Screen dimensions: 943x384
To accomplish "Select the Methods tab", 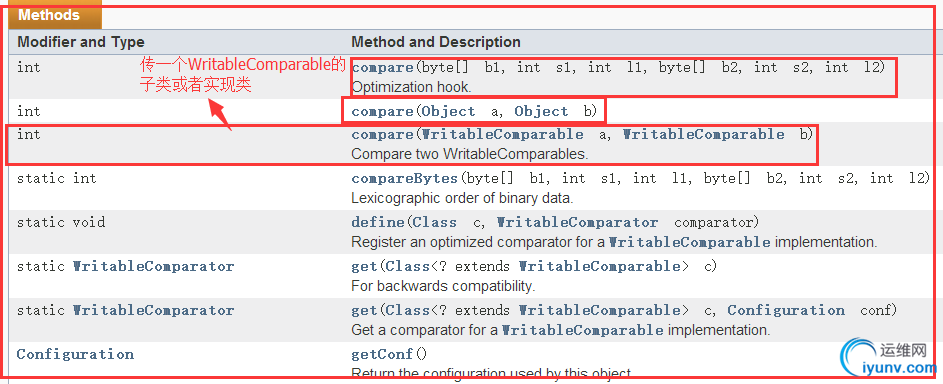I will point(51,15).
